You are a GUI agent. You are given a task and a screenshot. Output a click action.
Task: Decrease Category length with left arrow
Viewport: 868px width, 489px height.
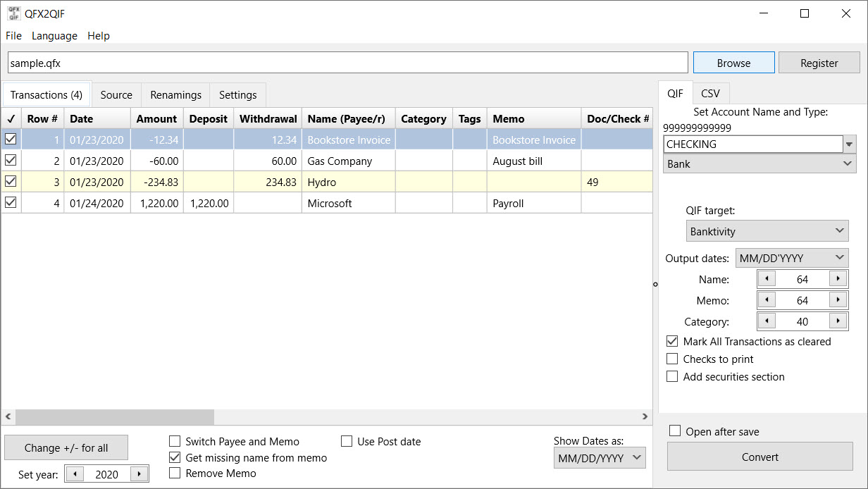[767, 321]
